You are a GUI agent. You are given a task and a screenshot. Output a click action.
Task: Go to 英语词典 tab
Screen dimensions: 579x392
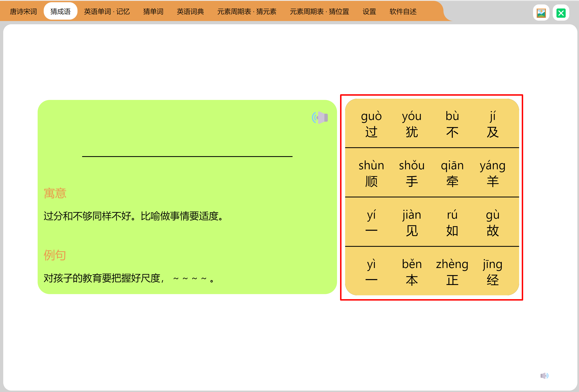(190, 12)
